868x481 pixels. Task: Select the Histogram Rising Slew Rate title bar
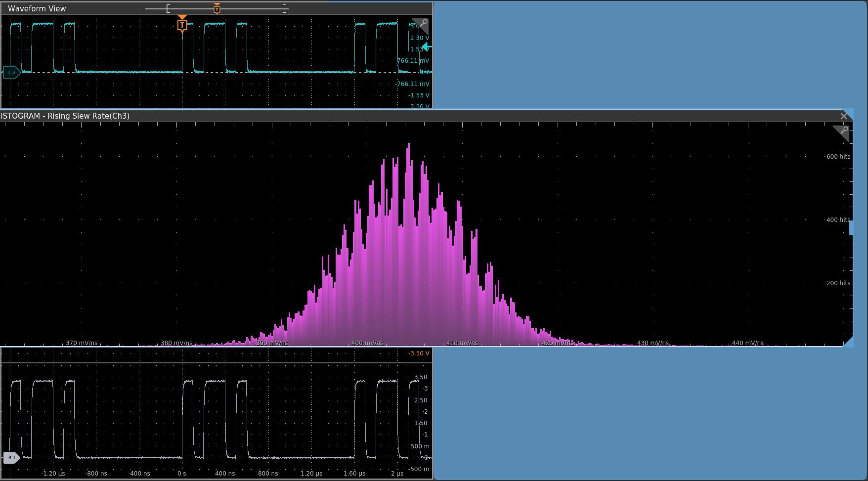(x=65, y=116)
